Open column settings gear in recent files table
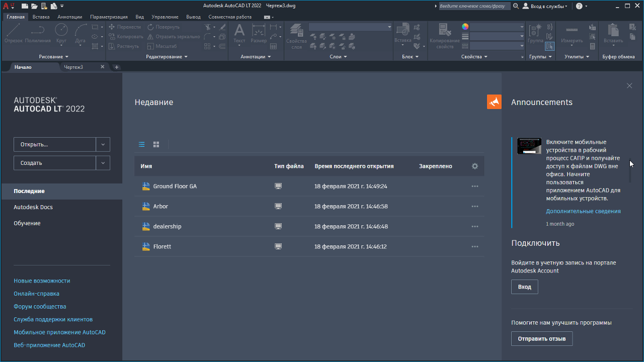644x362 pixels. [475, 166]
